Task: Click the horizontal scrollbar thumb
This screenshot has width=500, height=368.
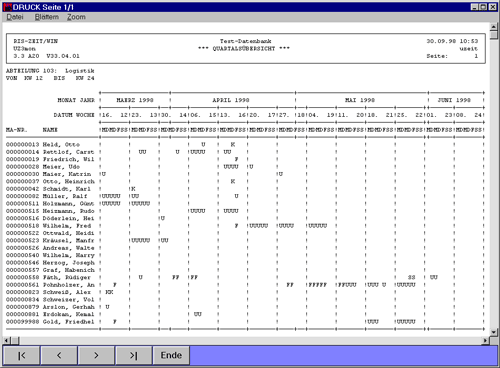Action: coord(15,340)
